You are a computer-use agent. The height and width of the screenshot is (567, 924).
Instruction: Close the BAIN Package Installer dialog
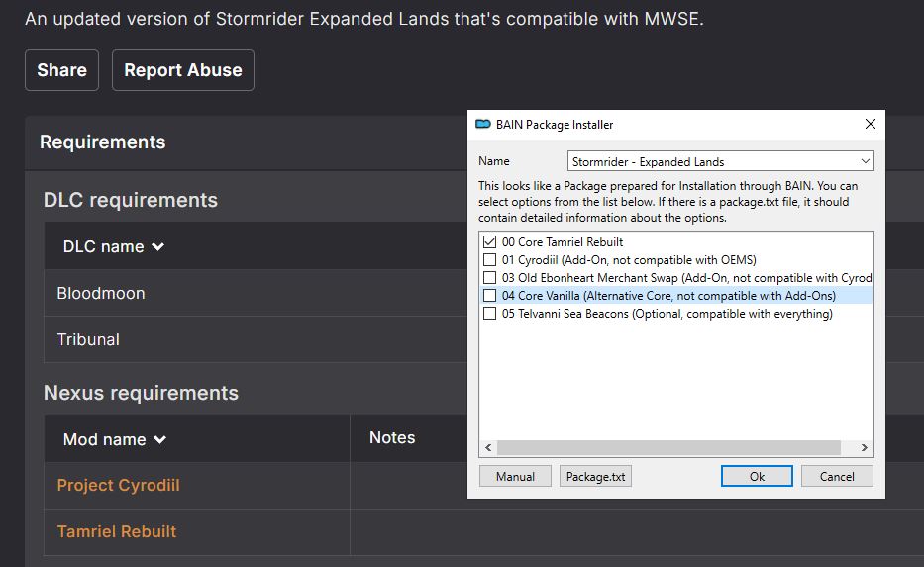pos(870,124)
